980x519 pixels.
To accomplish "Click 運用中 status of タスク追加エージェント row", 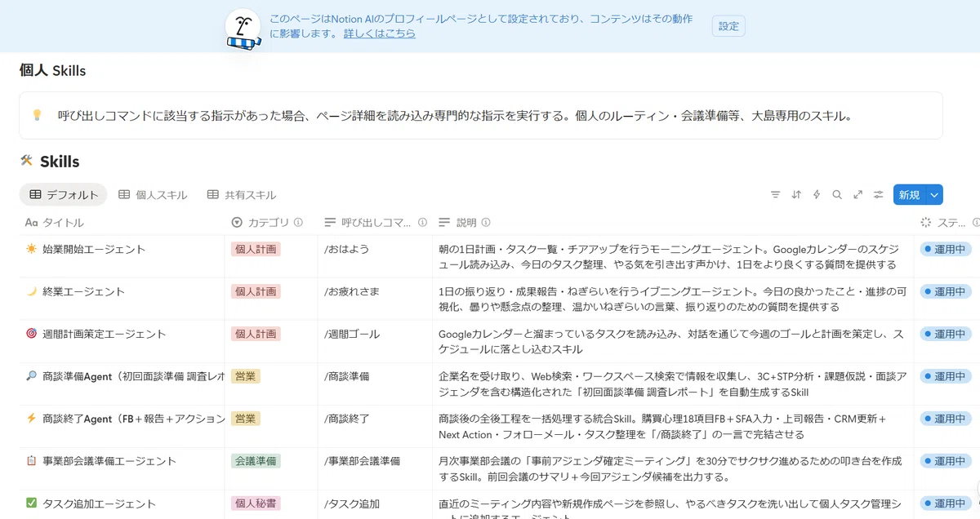I will point(946,503).
